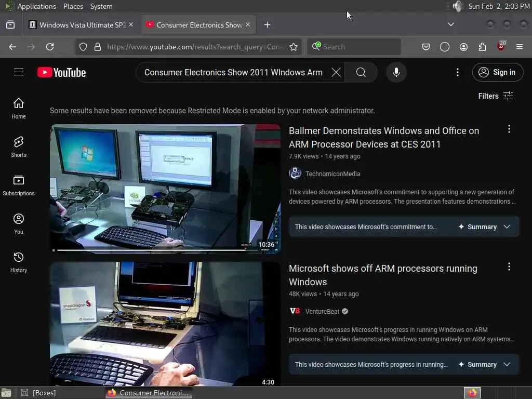This screenshot has height=399, width=532.
Task: List all tabs dropdown chevron
Action: [x=450, y=24]
